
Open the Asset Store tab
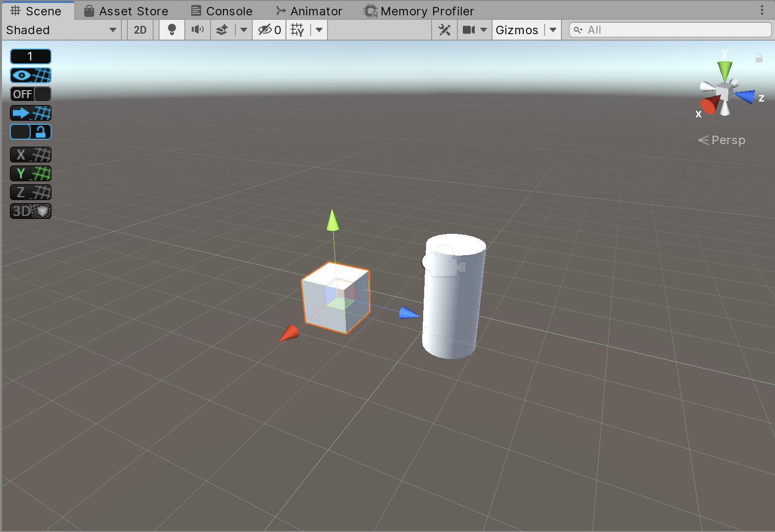coord(126,11)
